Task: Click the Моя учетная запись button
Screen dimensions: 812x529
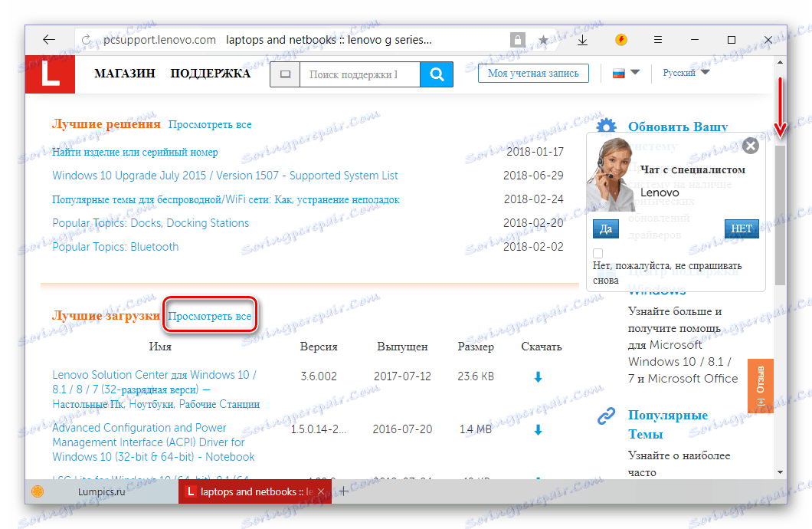Action: point(533,73)
